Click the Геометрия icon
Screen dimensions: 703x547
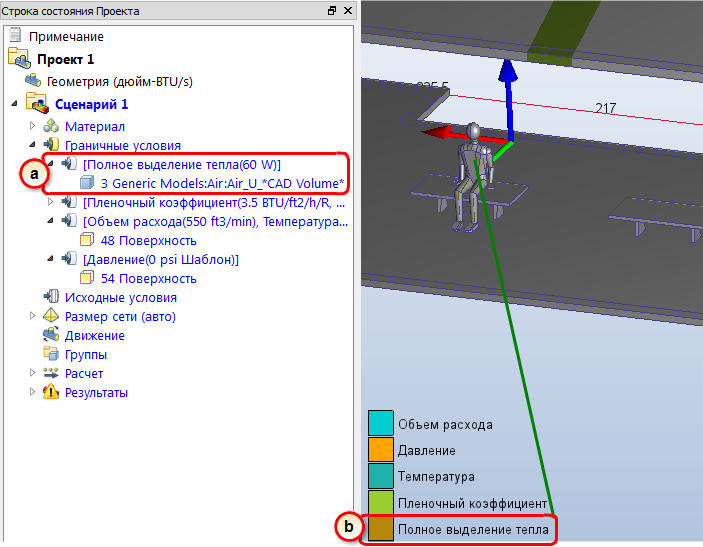(x=33, y=81)
